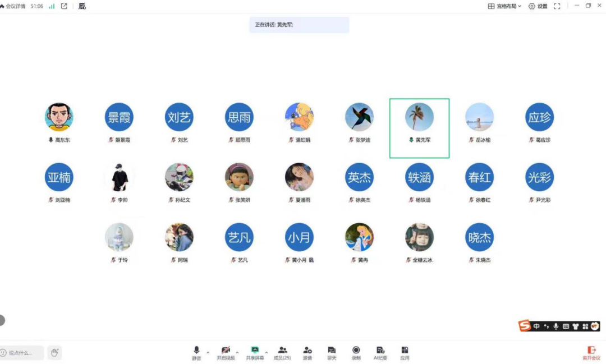This screenshot has height=364, width=606.
Task: Start sharing with 共享屏幕 icon
Action: 255,352
